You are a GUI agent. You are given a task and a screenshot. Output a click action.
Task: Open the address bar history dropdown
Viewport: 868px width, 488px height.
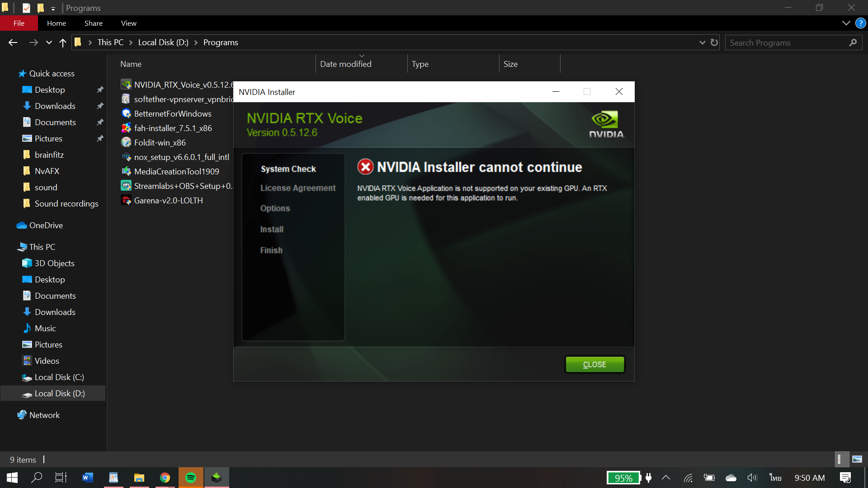(x=702, y=42)
